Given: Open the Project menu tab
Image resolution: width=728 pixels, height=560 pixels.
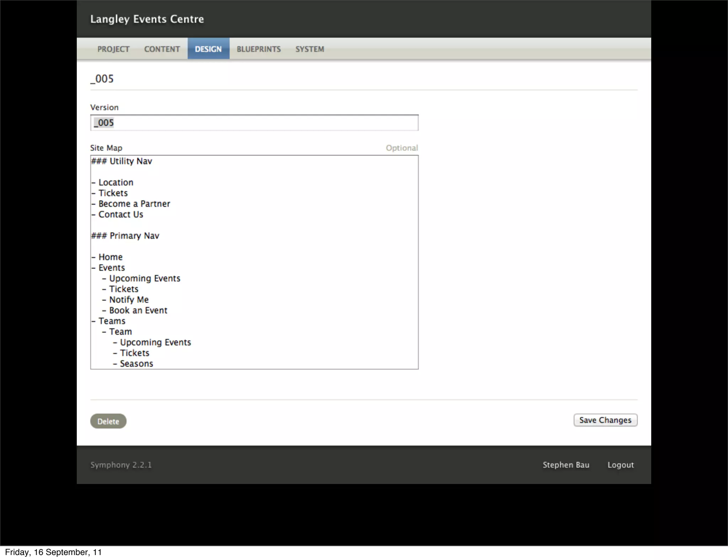Looking at the screenshot, I should (x=113, y=49).
